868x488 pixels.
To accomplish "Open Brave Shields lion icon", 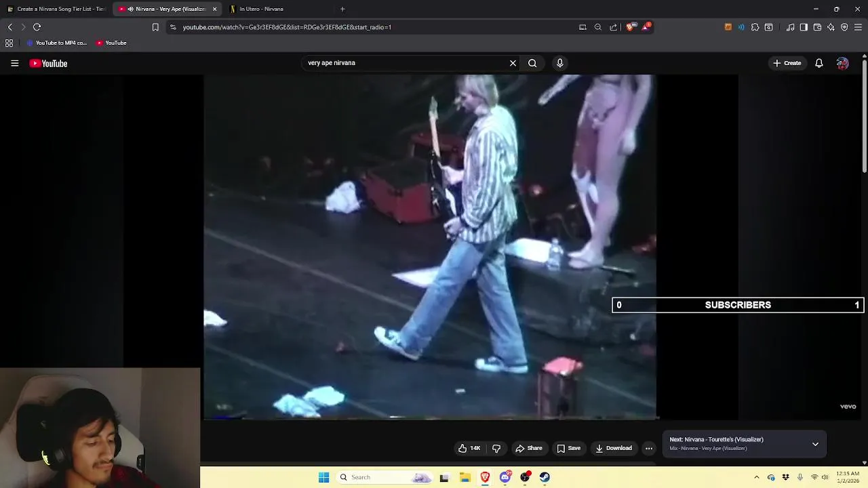I will 630,27.
